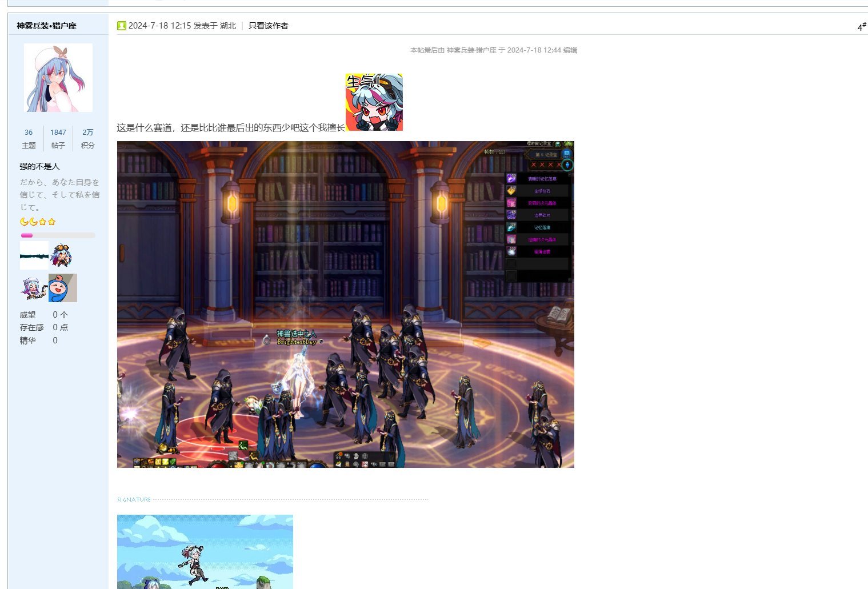The height and width of the screenshot is (589, 868).
Task: Toggle the fourth red X marker
Action: 559,165
